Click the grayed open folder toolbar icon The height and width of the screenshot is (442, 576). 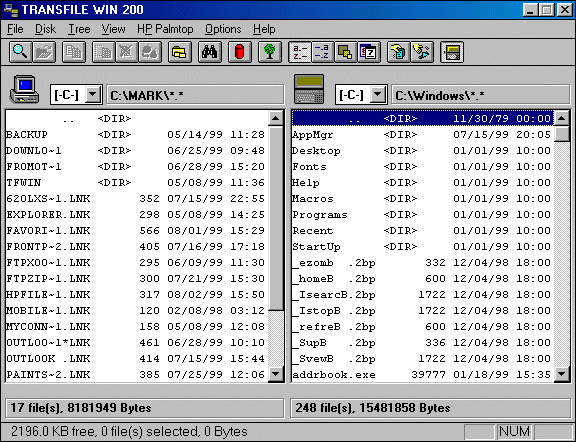pos(44,52)
